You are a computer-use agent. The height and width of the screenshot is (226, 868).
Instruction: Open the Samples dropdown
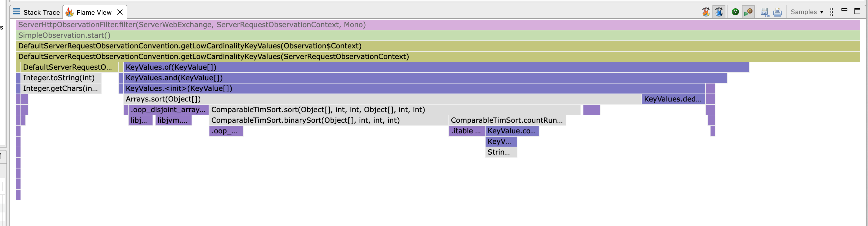click(807, 12)
